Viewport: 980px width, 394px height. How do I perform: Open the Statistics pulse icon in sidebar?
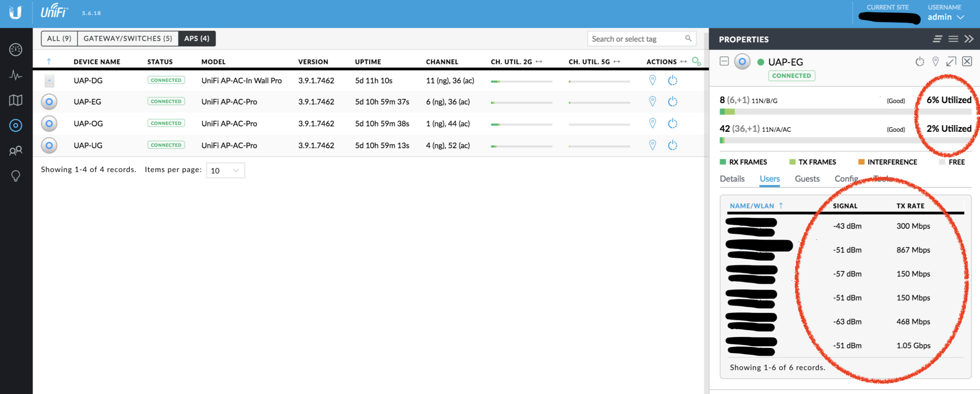16,75
